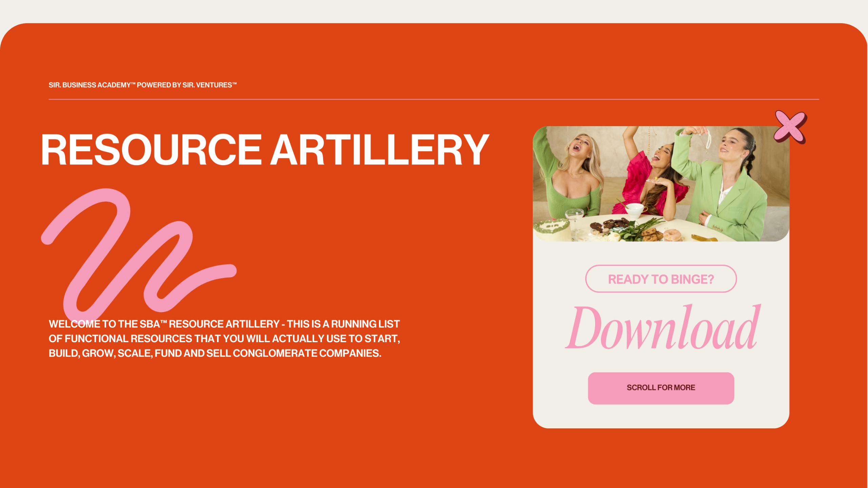Viewport: 868px width, 488px height.
Task: Select the RESOURCE ARTILLERY heading
Action: [264, 150]
